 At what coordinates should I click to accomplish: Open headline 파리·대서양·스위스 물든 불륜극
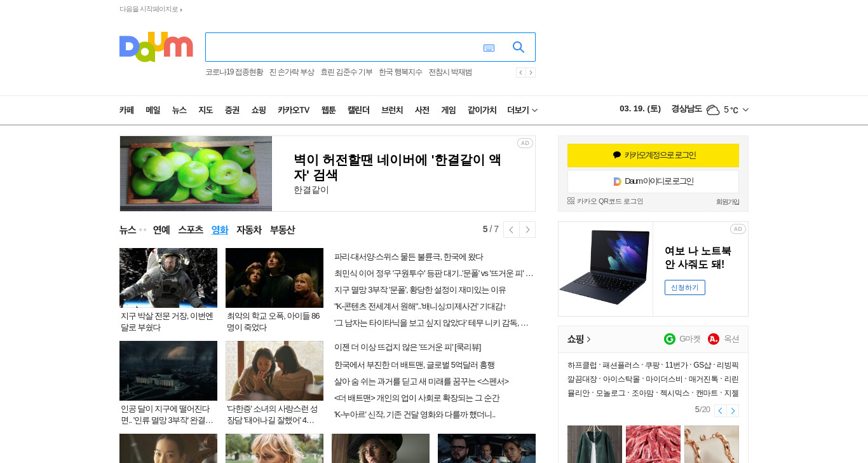click(x=409, y=257)
